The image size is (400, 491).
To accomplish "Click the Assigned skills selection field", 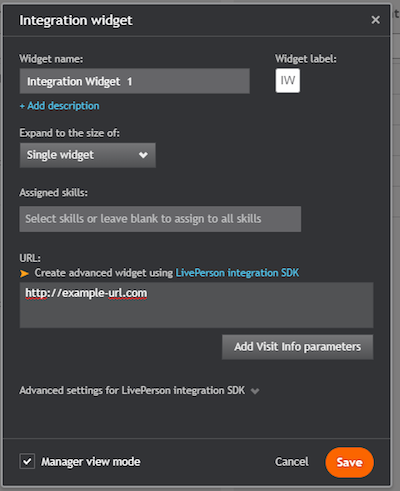I will (x=160, y=219).
